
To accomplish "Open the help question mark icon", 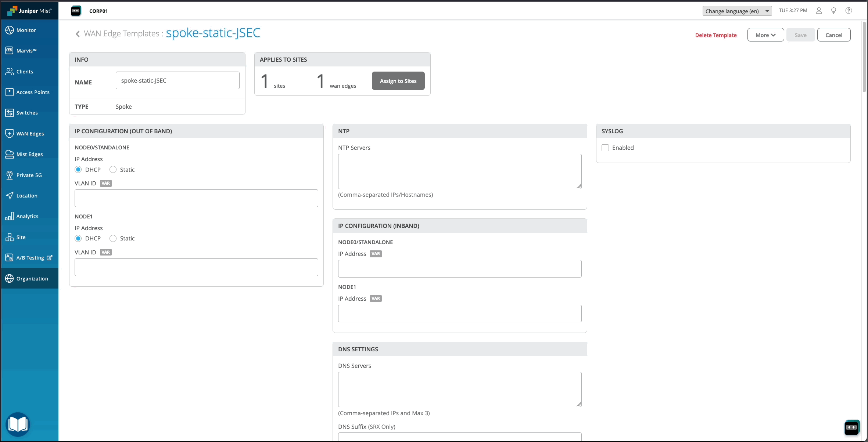I will [849, 11].
